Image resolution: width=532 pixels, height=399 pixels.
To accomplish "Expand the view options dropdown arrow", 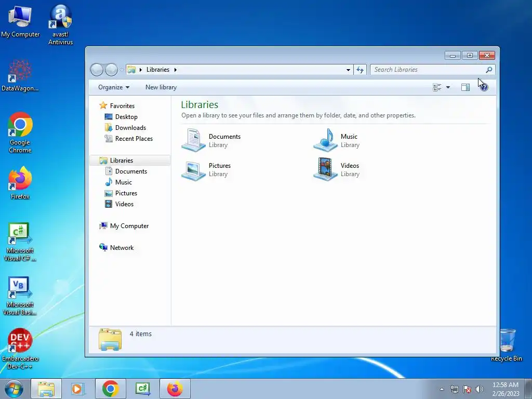I will click(448, 87).
